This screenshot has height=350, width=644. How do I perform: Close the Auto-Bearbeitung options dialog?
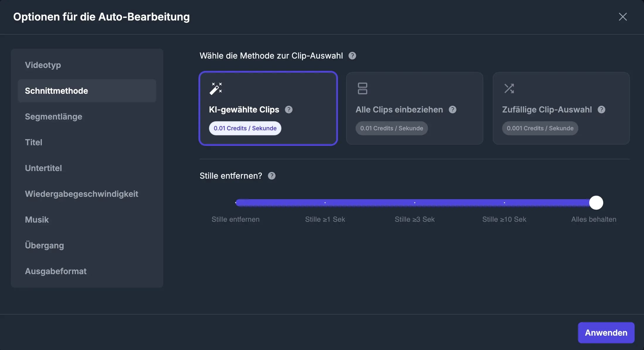tap(623, 17)
